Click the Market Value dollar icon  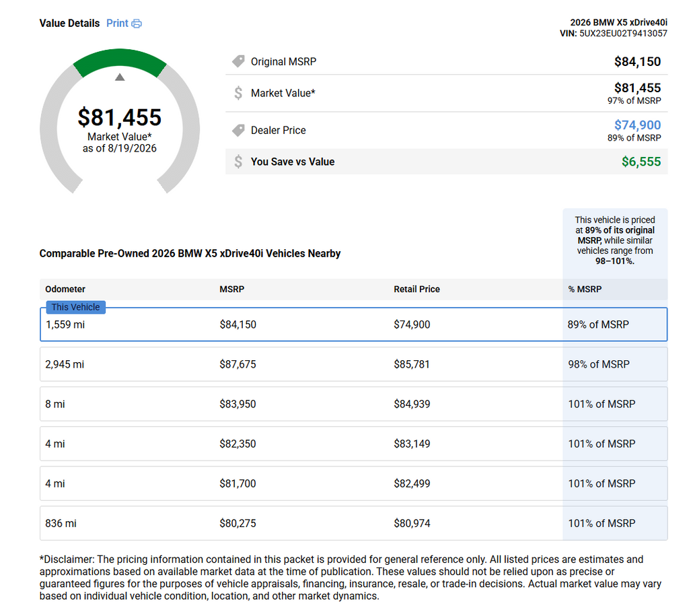[238, 93]
